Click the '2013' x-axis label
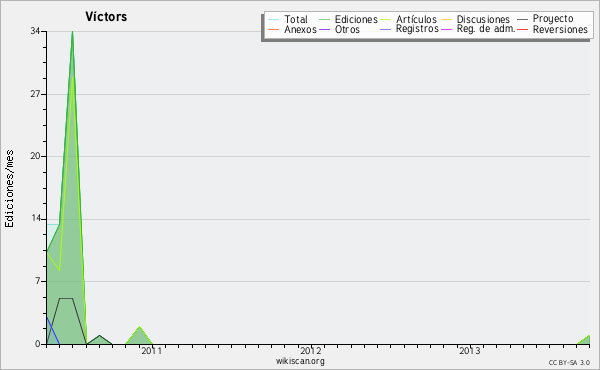 pos(470,351)
